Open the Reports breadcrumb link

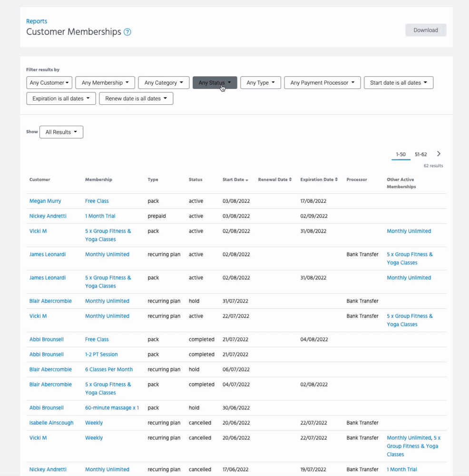click(37, 21)
